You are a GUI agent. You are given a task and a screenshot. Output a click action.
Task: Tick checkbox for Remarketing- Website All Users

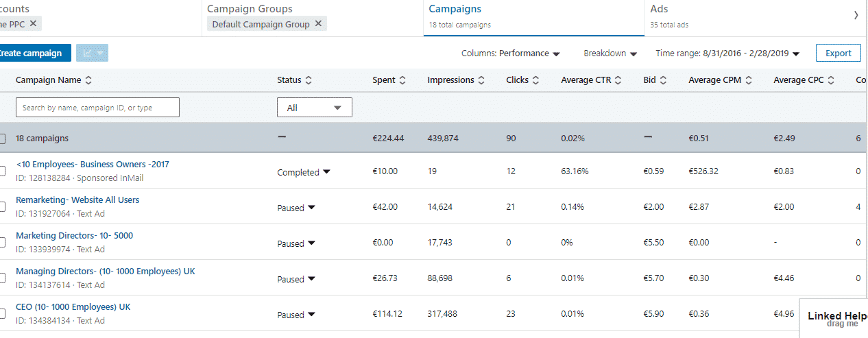pos(2,206)
